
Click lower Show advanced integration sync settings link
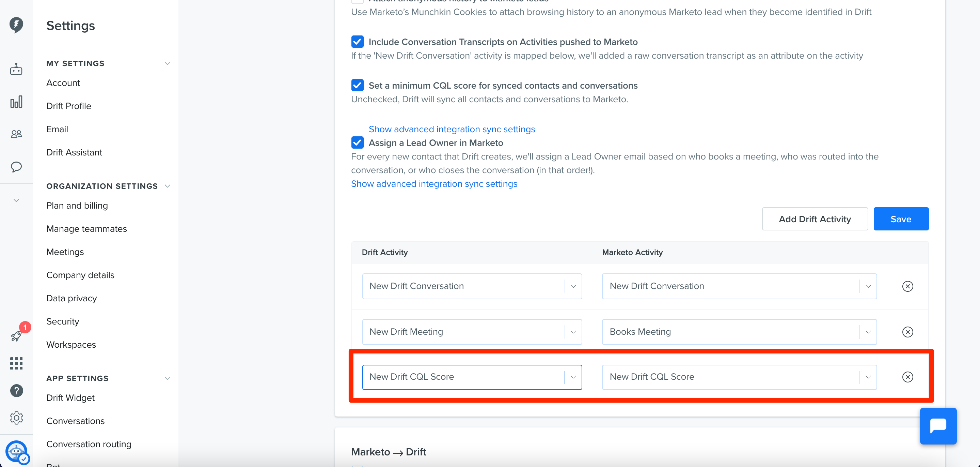pyautogui.click(x=434, y=184)
